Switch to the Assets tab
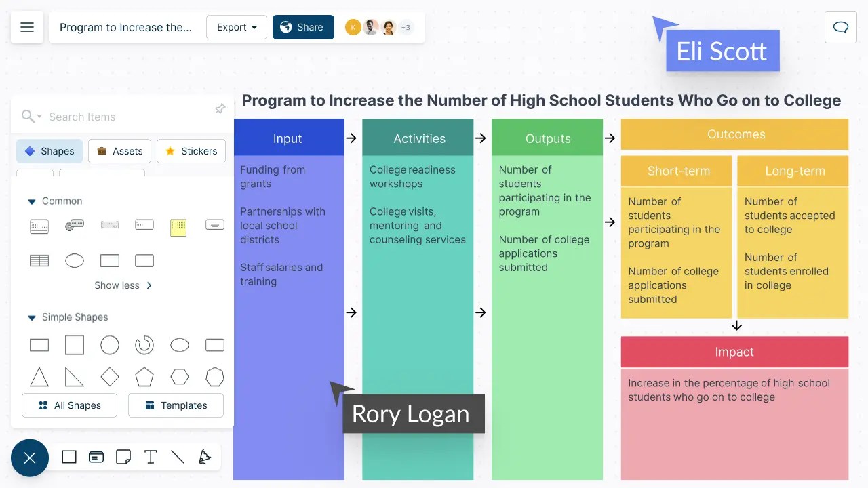 (x=119, y=151)
